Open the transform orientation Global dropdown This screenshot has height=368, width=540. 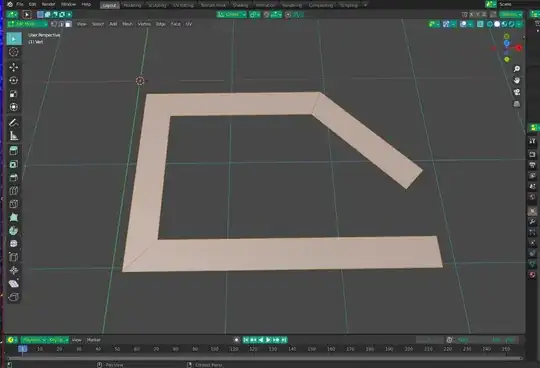pos(231,14)
